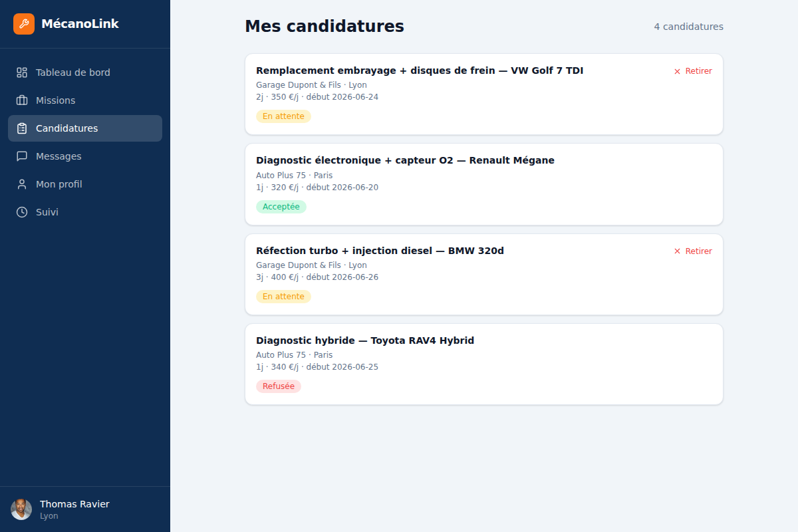Click the Candidatures clipboard icon
The height and width of the screenshot is (532, 798).
(x=22, y=128)
